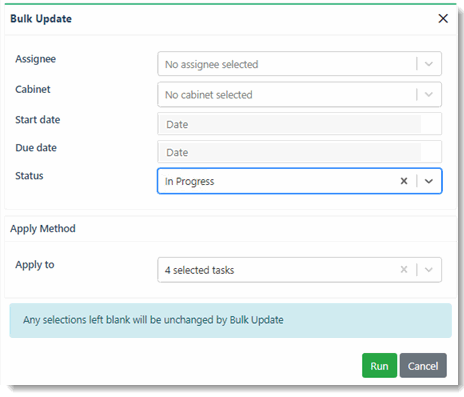Expand the Apply to dropdown chevron
This screenshot has width=464, height=397.
click(429, 270)
